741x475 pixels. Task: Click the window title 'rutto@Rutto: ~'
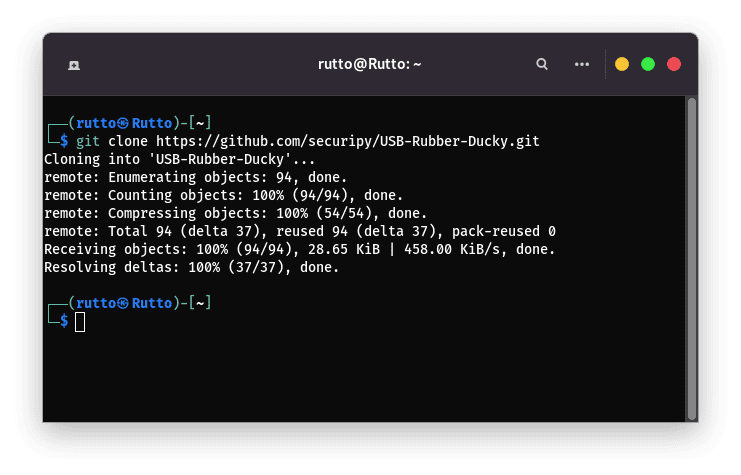point(370,64)
